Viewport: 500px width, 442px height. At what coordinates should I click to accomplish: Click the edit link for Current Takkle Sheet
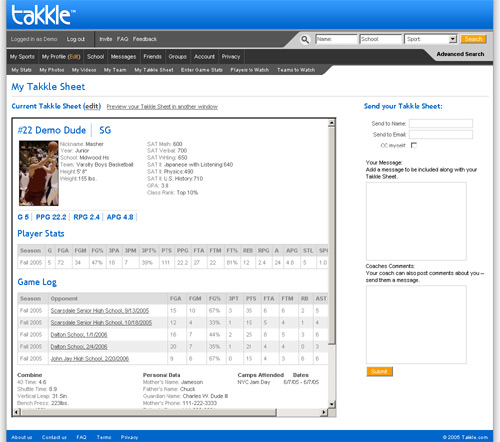[92, 106]
